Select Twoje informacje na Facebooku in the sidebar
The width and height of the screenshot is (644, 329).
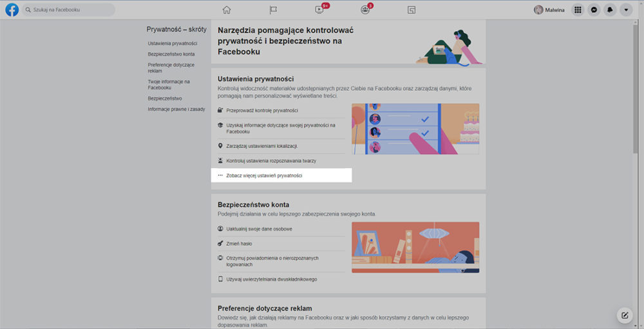[169, 84]
